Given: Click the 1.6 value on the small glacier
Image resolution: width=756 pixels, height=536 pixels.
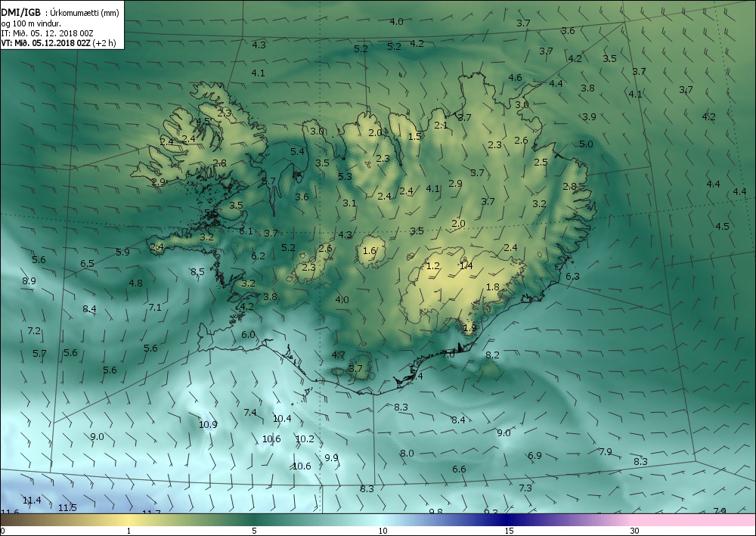Looking at the screenshot, I should 370,251.
